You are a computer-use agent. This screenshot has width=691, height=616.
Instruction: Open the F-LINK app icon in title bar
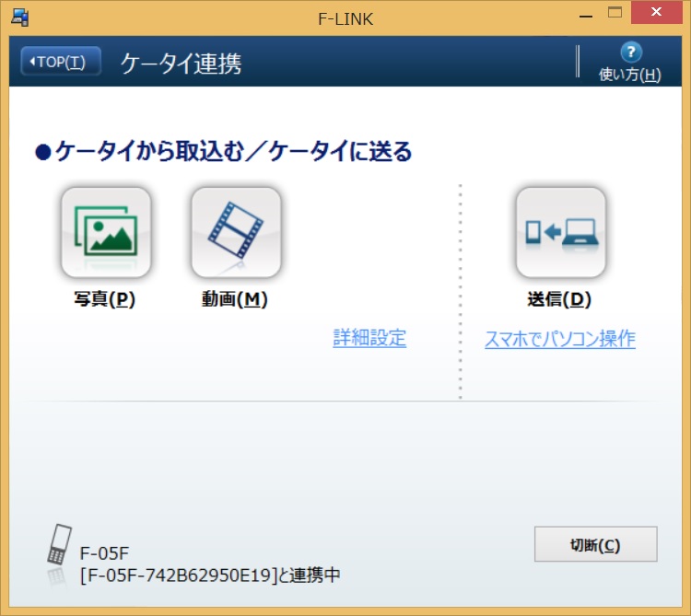(19, 14)
